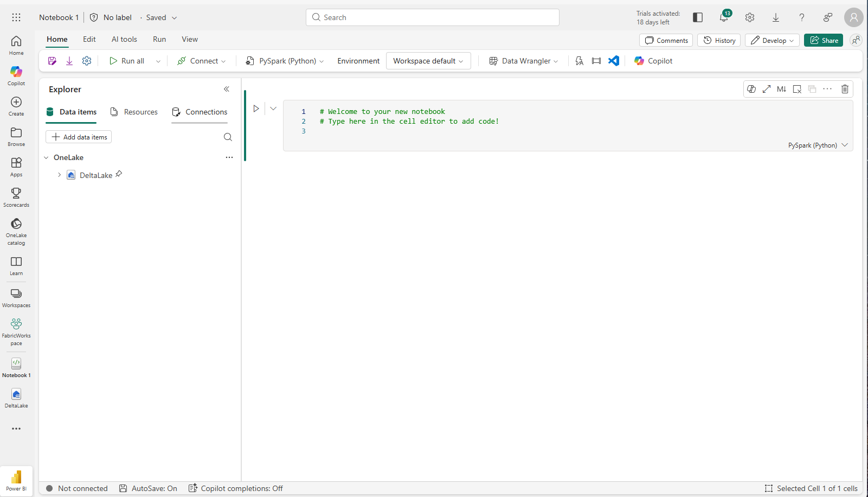
Task: Open notebook History
Action: point(719,40)
